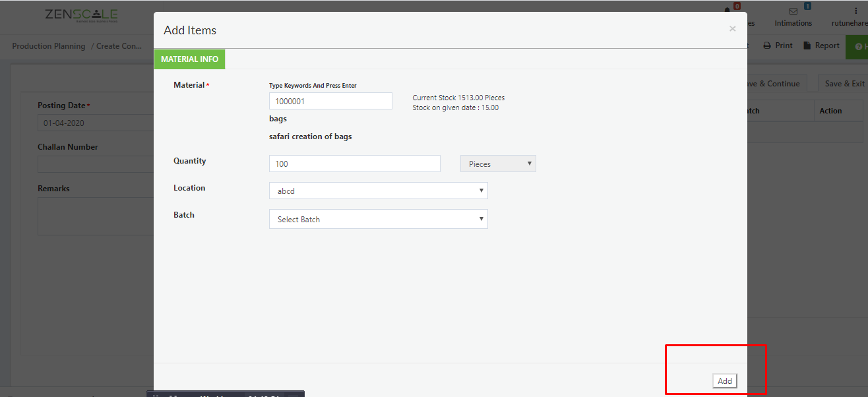Click the green Help question icon
This screenshot has height=397, width=868.
[859, 47]
